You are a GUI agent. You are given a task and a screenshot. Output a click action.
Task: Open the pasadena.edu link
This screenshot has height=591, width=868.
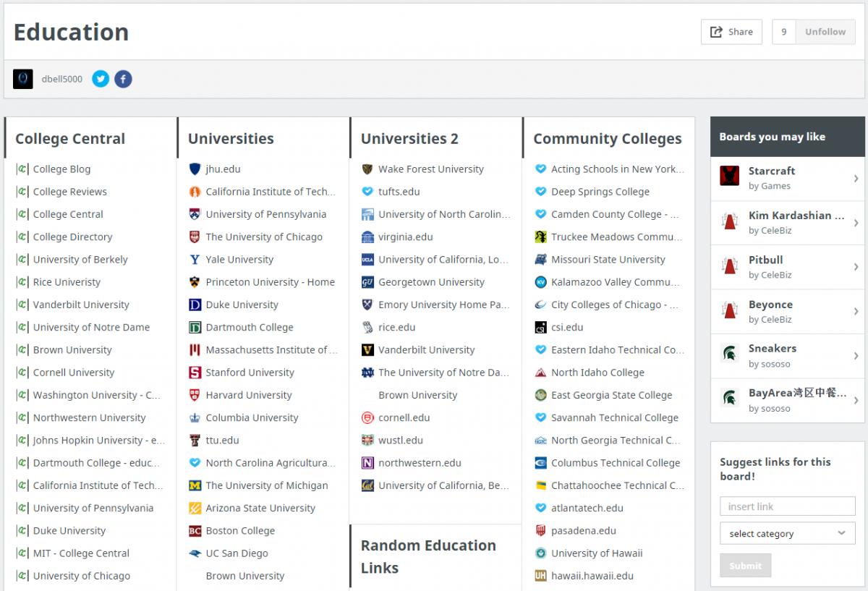coord(584,530)
